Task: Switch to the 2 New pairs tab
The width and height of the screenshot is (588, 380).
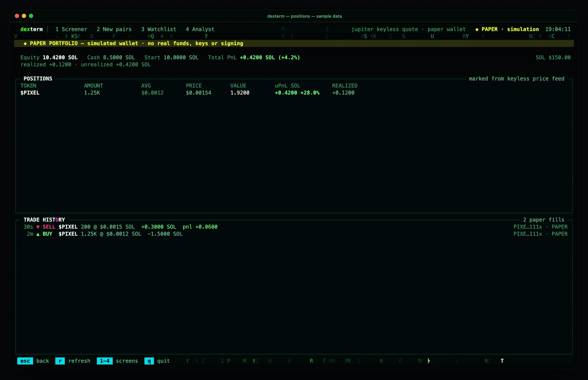Action: 114,29
